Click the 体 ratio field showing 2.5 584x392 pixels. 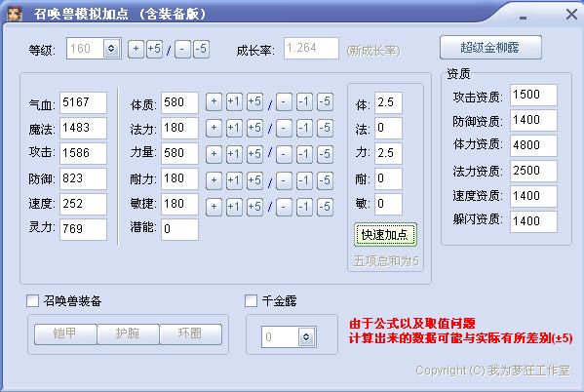[388, 102]
